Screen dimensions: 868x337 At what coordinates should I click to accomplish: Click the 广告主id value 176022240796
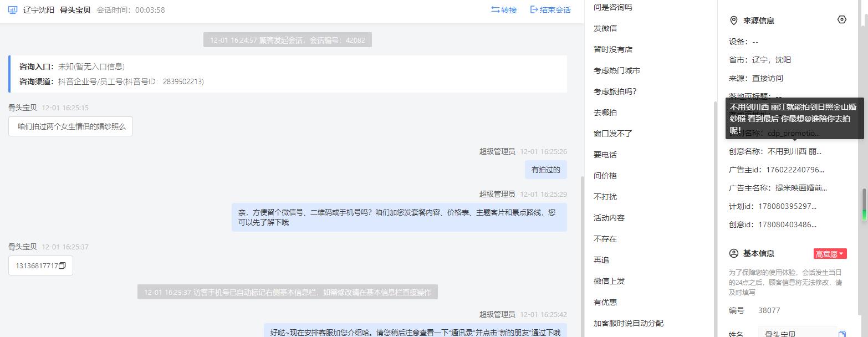[x=796, y=170]
